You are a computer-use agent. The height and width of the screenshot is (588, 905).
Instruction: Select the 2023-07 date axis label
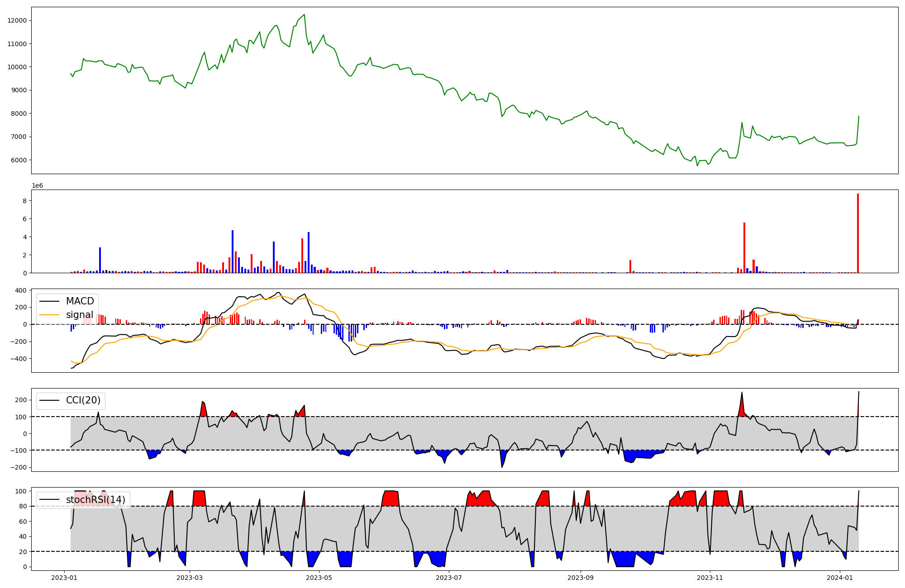click(448, 578)
